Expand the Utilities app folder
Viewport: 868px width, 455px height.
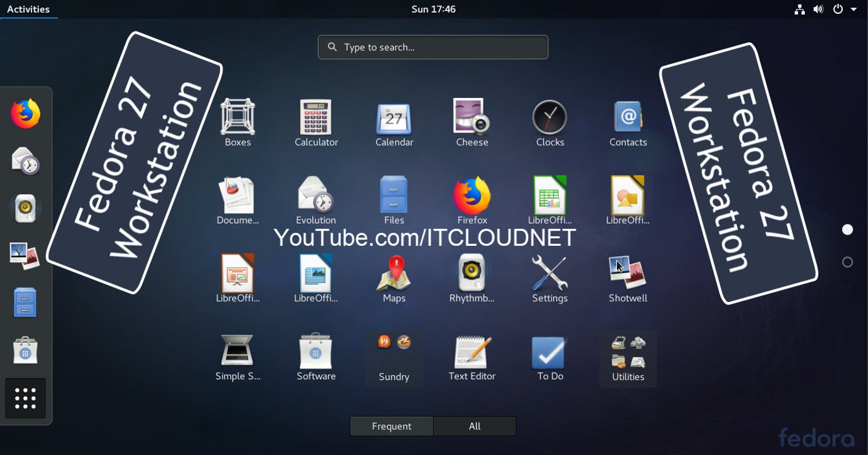pyautogui.click(x=628, y=358)
